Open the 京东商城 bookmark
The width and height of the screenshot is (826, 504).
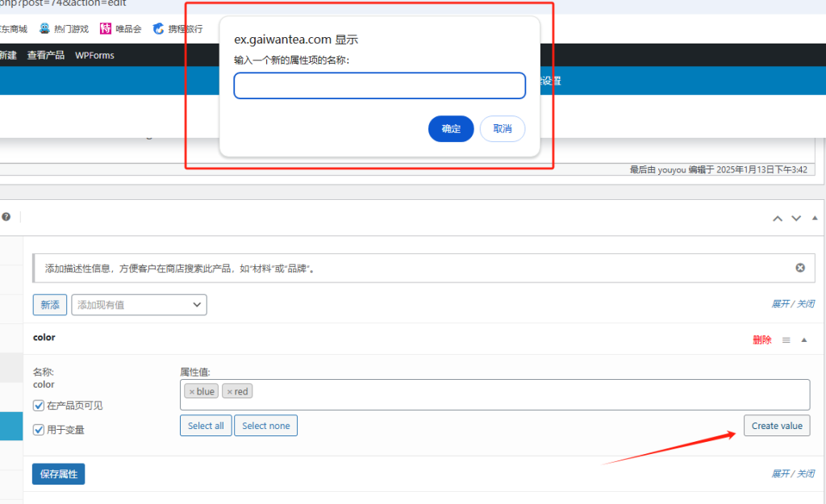[x=12, y=28]
